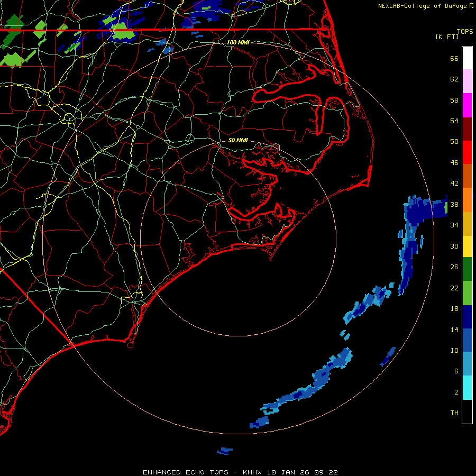Click the '46' legend value
Image resolution: width=476 pixels, height=476 pixels.
454,163
